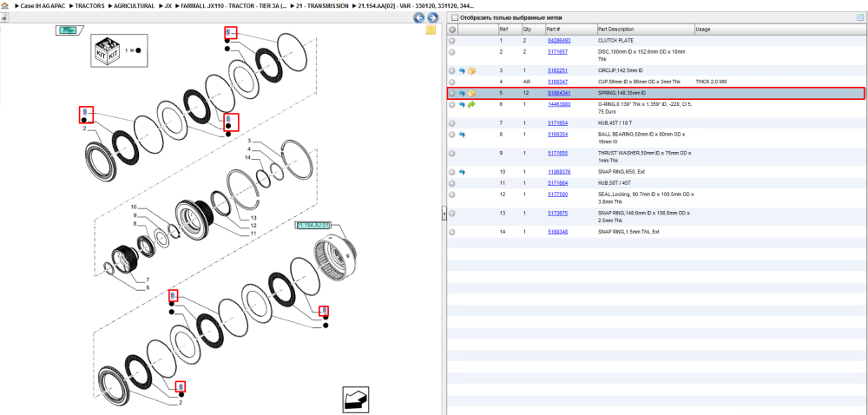Screen dimensions: 868x415
Task: Open the yellow note icon on diagram
Action: [431, 30]
